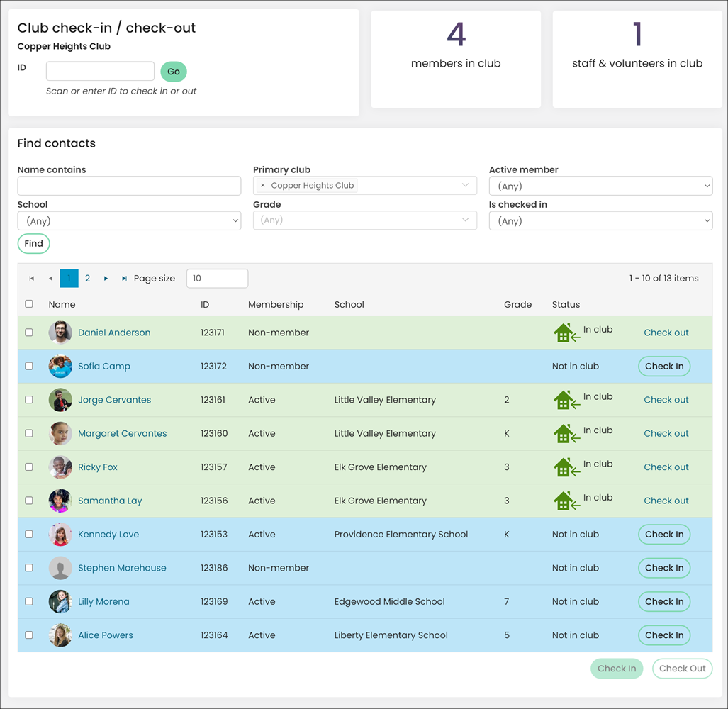Image resolution: width=728 pixels, height=709 pixels.
Task: Click Daniel Anderson's in-club house icon
Action: [x=566, y=333]
